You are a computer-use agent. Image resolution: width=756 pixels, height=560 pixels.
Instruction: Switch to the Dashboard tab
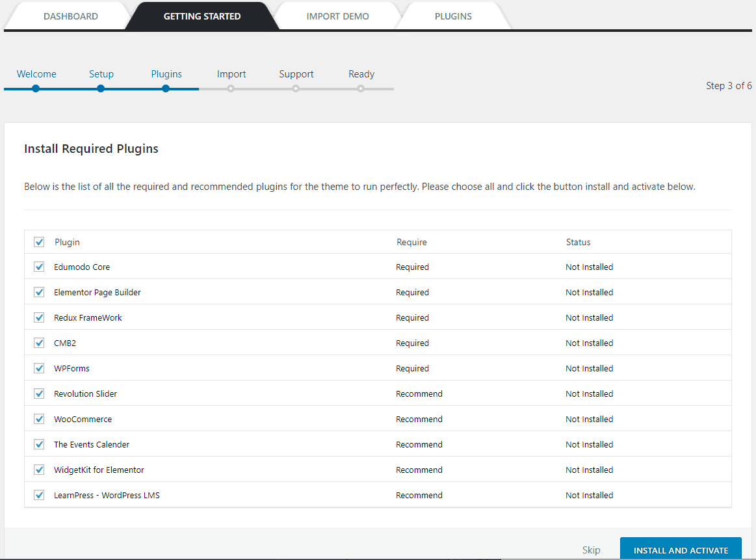pos(70,16)
